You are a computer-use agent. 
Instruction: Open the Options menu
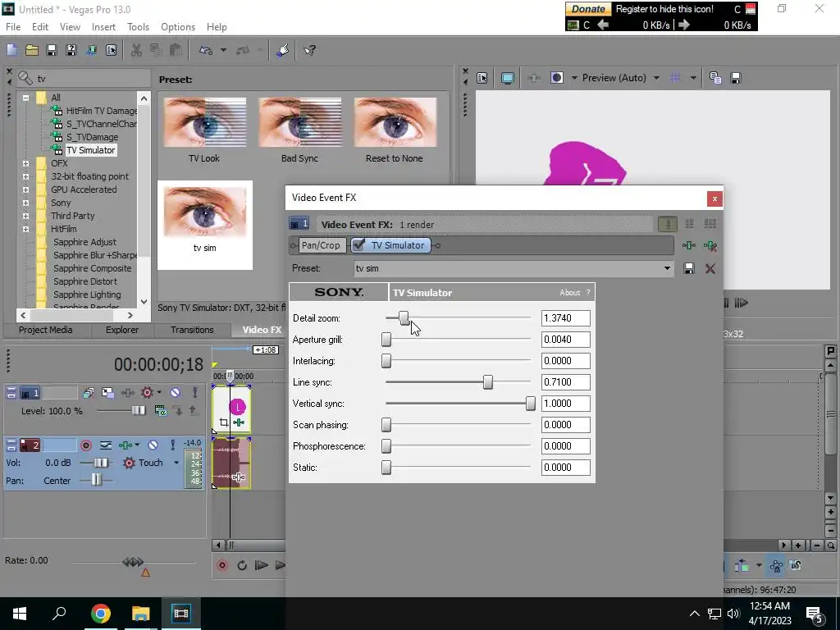(x=178, y=27)
